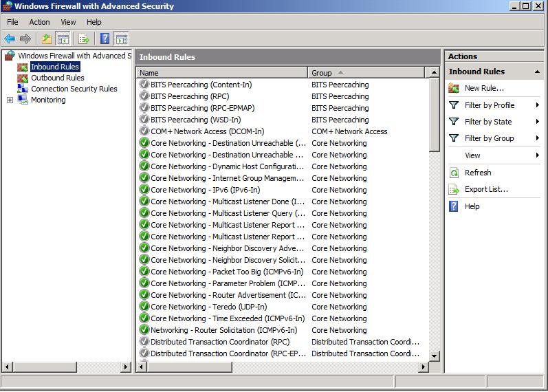Open the Help toolbar question-mark icon
This screenshot has width=548, height=392.
pyautogui.click(x=105, y=39)
